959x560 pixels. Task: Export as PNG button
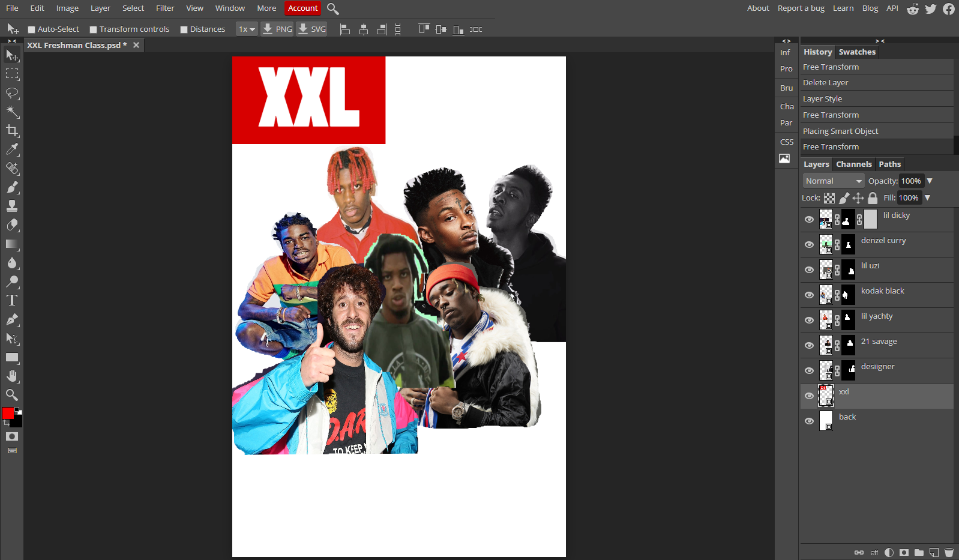(277, 29)
